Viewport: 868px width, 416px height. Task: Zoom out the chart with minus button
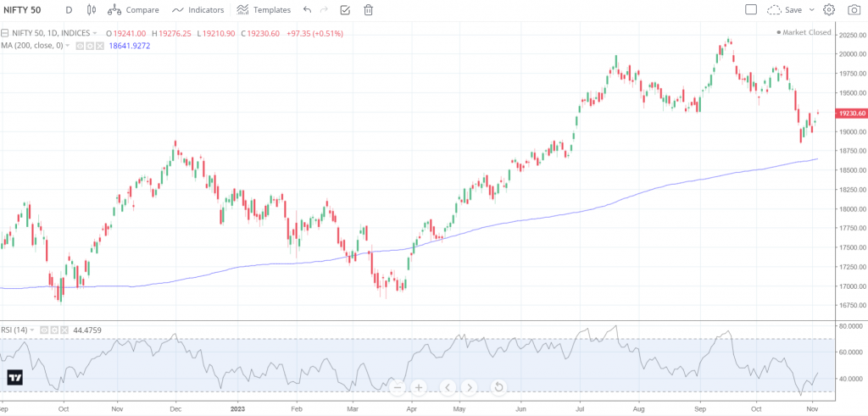click(397, 387)
